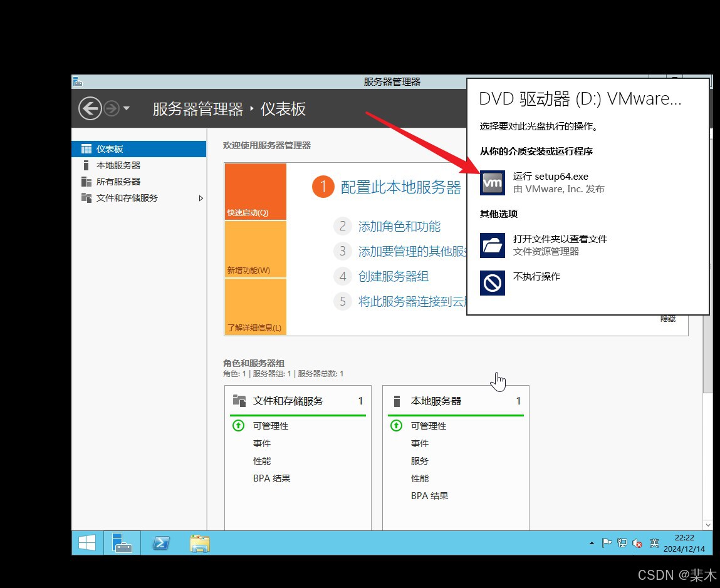Click the 隐藏 link in welcome panel
720x588 pixels.
coord(667,319)
